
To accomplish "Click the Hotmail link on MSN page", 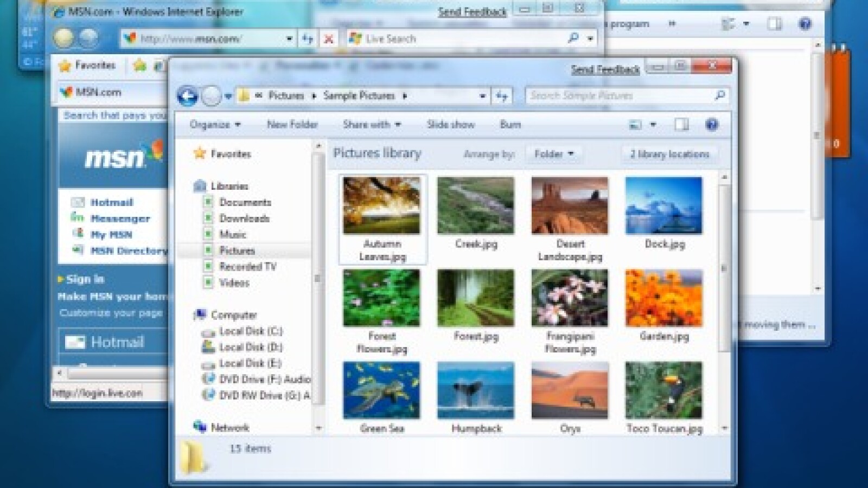I will [111, 202].
